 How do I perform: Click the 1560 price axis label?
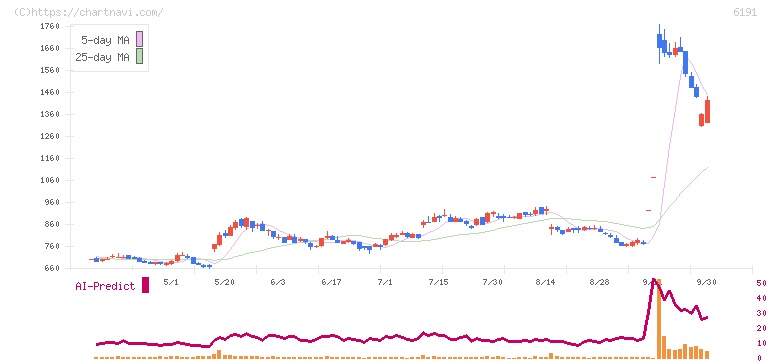point(51,70)
